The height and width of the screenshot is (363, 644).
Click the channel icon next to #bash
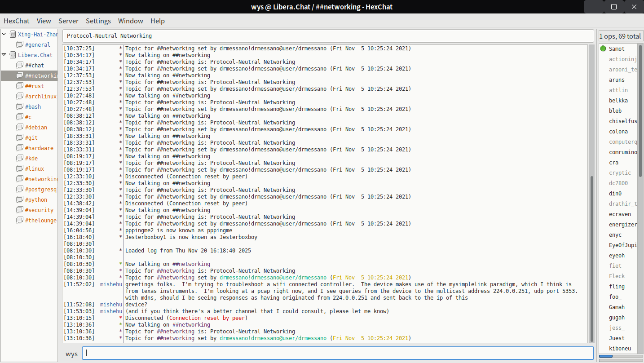coord(20,106)
